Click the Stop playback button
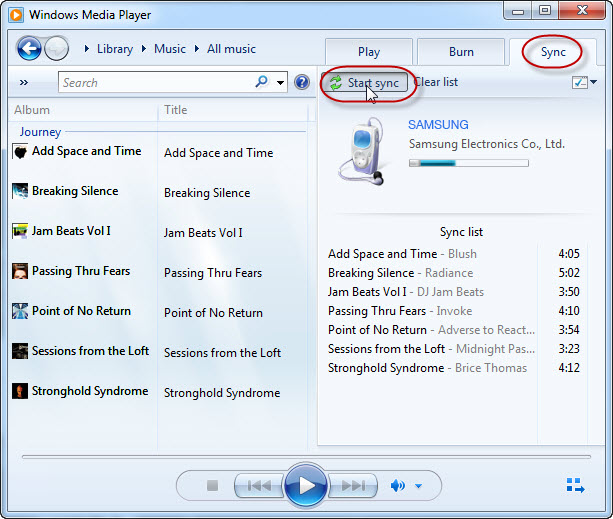Image resolution: width=613 pixels, height=519 pixels. point(212,486)
